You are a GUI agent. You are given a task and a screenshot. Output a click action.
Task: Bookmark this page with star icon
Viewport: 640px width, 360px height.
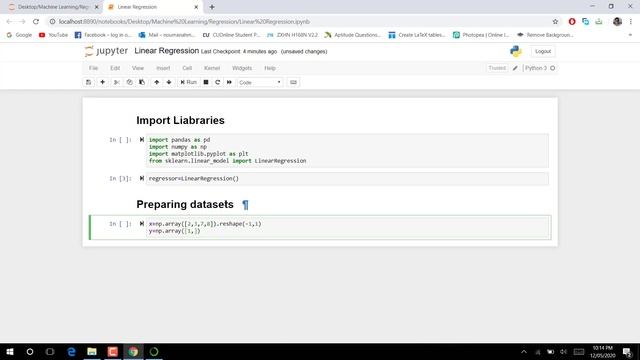(555, 22)
